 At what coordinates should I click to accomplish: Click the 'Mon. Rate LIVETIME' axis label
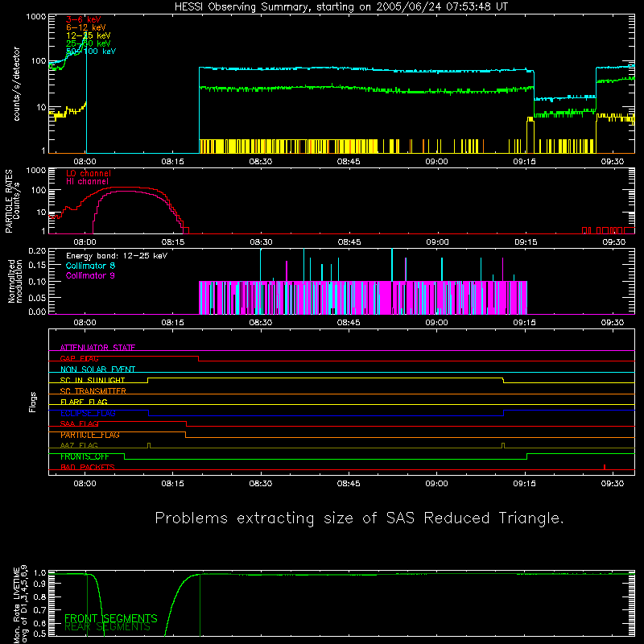click(x=16, y=604)
